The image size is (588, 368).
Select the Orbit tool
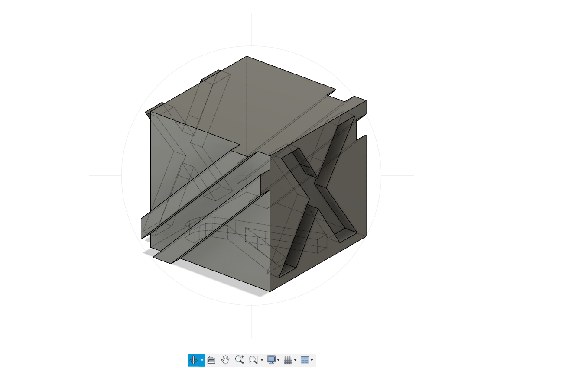(x=194, y=360)
